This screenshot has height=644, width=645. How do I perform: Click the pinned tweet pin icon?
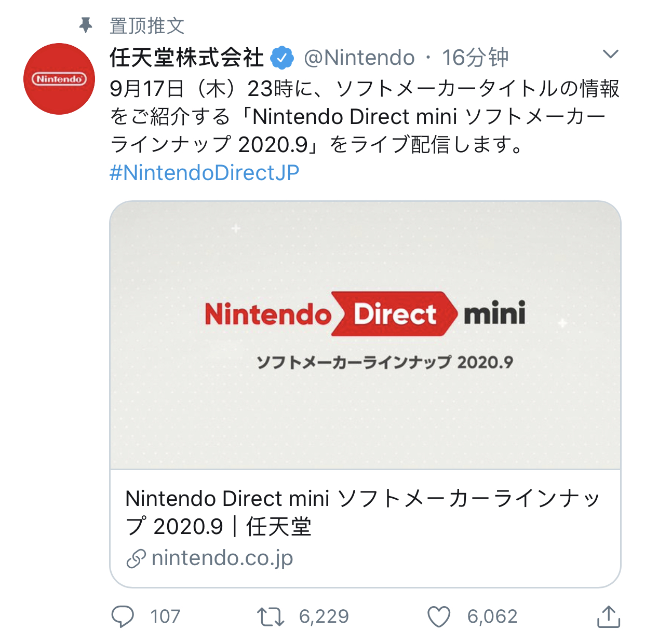pos(86,25)
